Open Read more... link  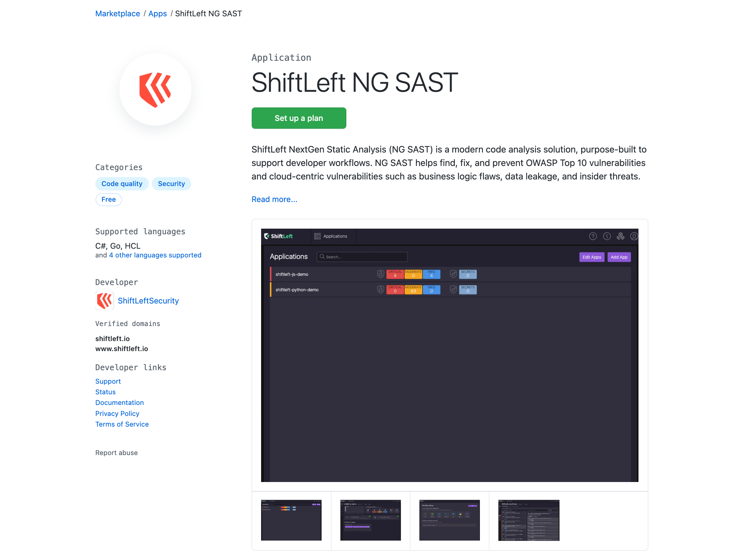click(x=275, y=200)
